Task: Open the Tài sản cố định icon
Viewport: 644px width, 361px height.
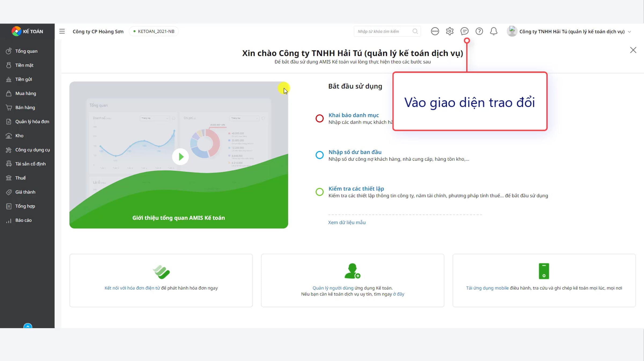Action: pos(9,164)
